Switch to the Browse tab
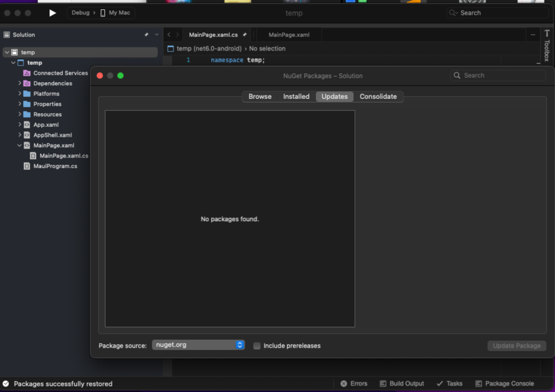The height and width of the screenshot is (392, 555). pos(259,96)
